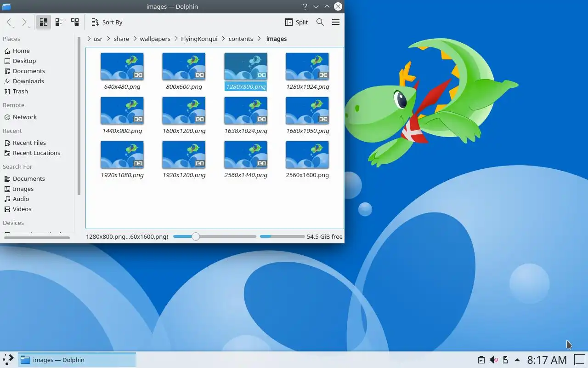588x368 pixels.
Task: Open the clipboard tray icon
Action: click(x=481, y=360)
